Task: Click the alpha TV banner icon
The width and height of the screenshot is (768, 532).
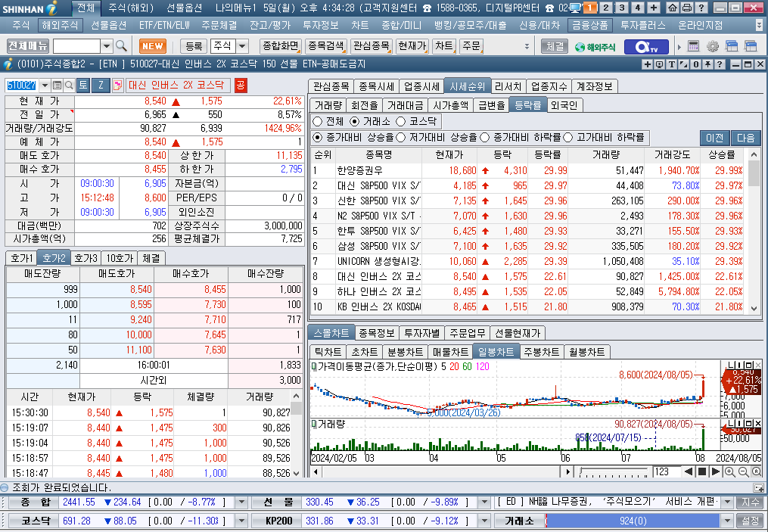Action: click(x=646, y=46)
